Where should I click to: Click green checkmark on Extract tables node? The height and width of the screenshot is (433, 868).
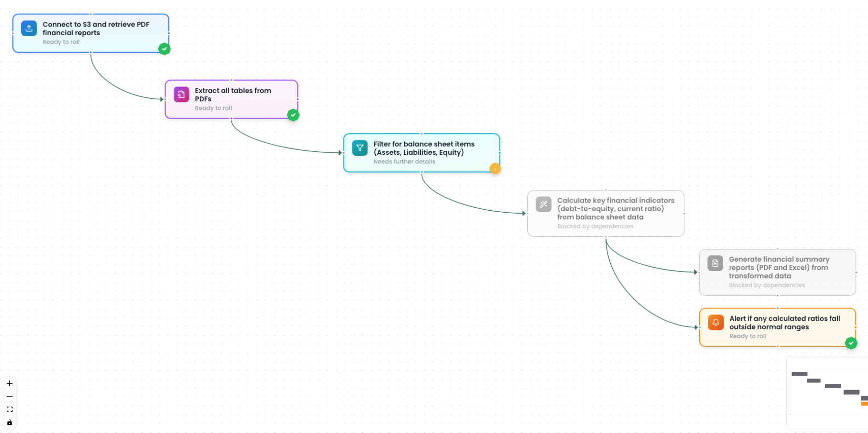[x=293, y=115]
